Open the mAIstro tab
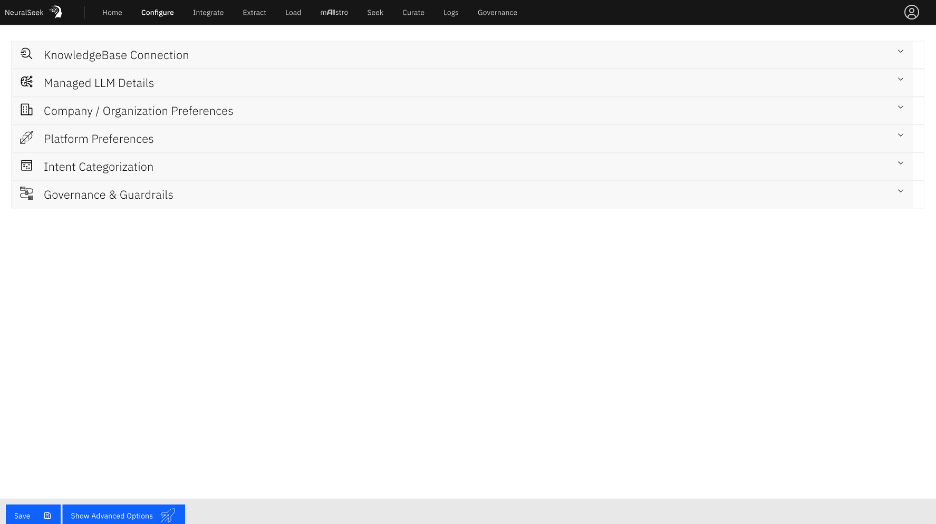Image resolution: width=936 pixels, height=524 pixels. click(x=334, y=13)
